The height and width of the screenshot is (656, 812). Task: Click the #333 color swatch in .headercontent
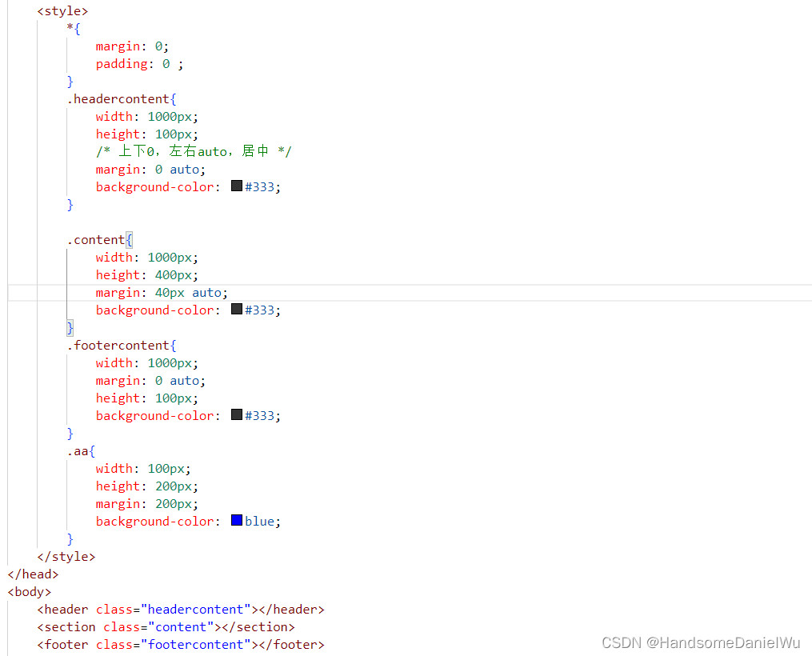pos(235,186)
